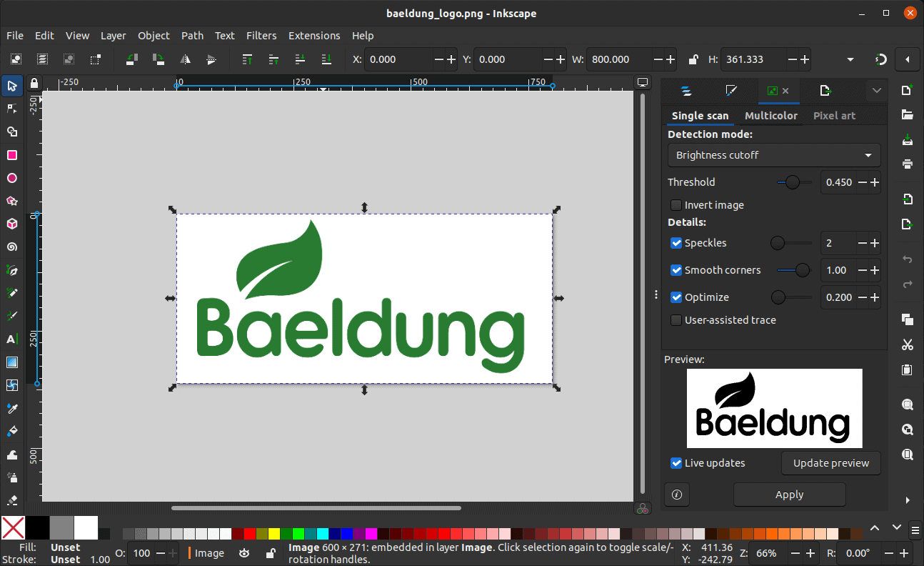Select the Node edit tool
This screenshot has width=924, height=566.
tap(11, 109)
